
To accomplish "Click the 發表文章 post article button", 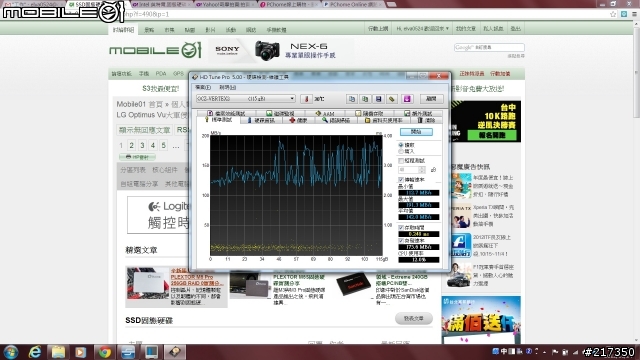I will pos(413,318).
